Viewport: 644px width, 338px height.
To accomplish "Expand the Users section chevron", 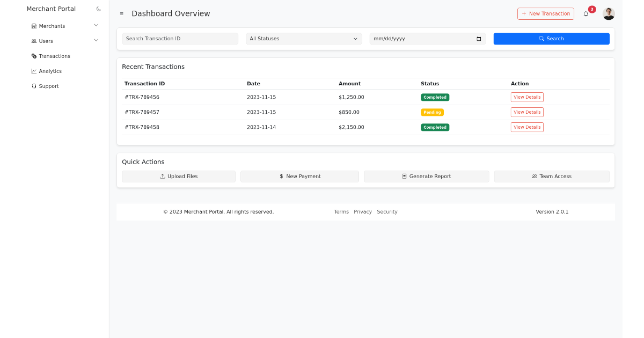I will tap(96, 40).
